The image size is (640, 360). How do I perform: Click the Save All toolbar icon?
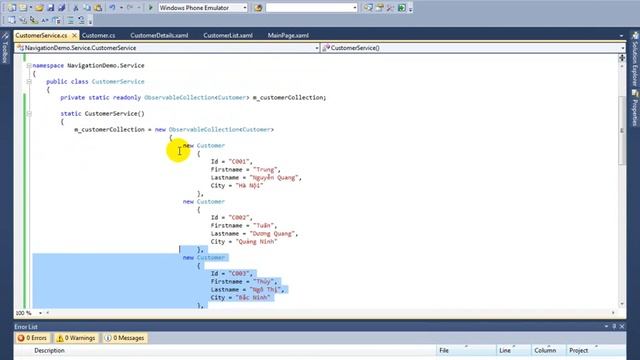(62, 8)
